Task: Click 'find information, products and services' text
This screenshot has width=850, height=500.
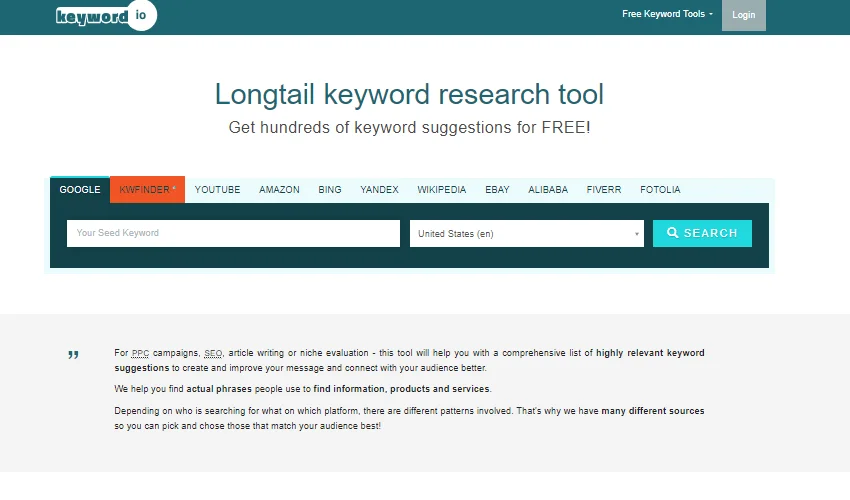Action: point(401,389)
